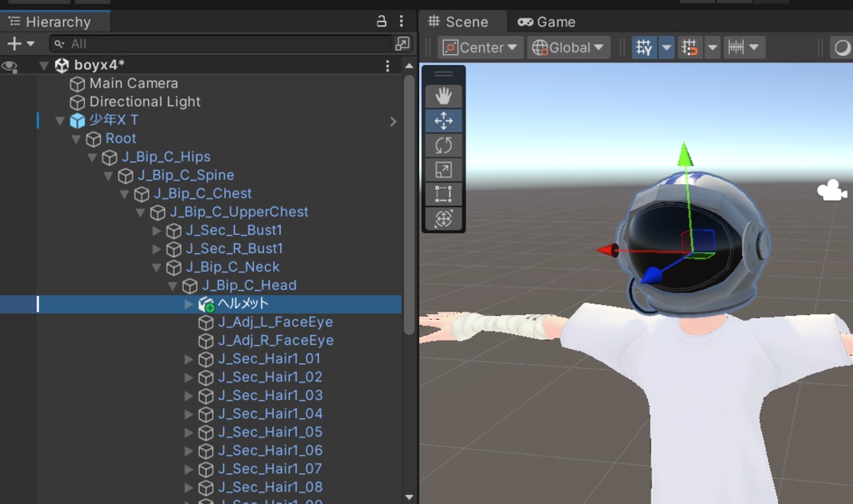Click the Scene tools overlay drag handle

tap(443, 74)
